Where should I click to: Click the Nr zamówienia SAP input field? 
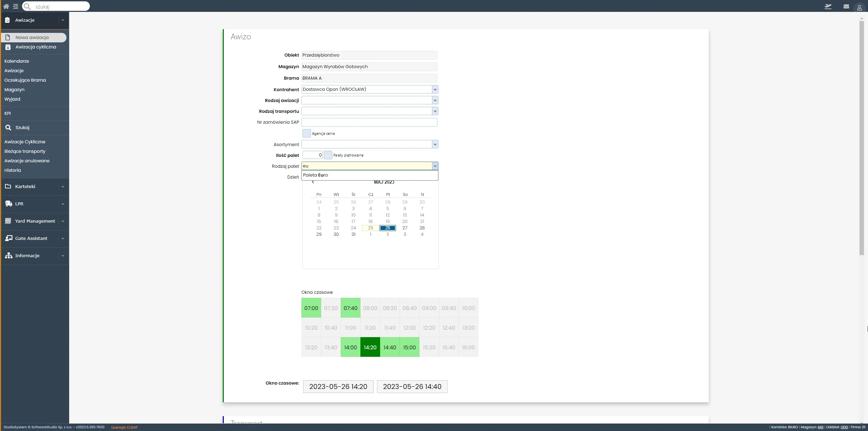pyautogui.click(x=369, y=122)
